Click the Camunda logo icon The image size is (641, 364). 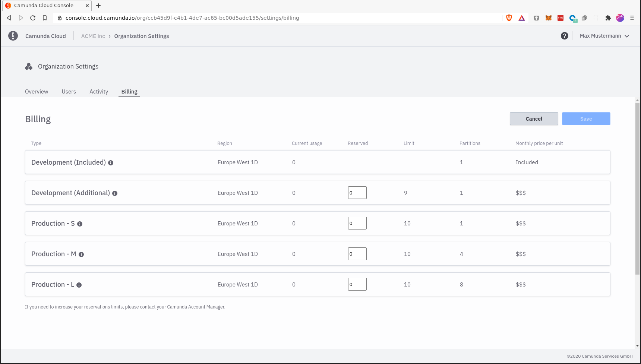[x=13, y=36]
